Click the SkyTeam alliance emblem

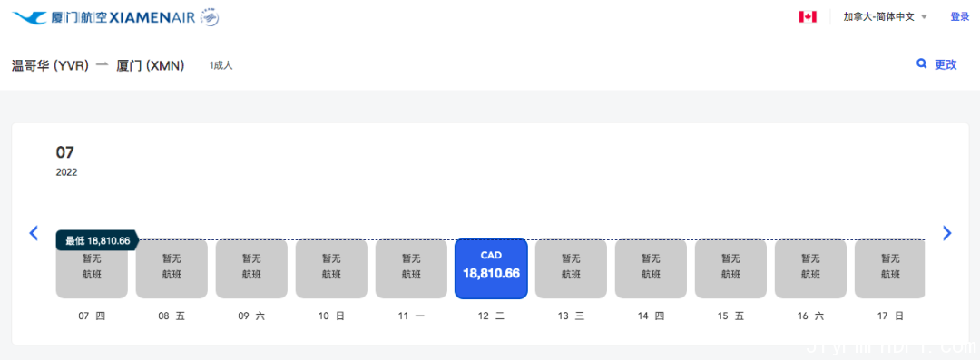tap(210, 17)
